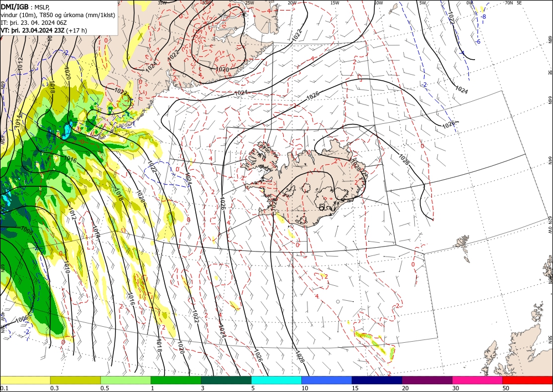Click the legend value '0.5'
Image resolution: width=553 pixels, height=392 pixels.
(105, 388)
